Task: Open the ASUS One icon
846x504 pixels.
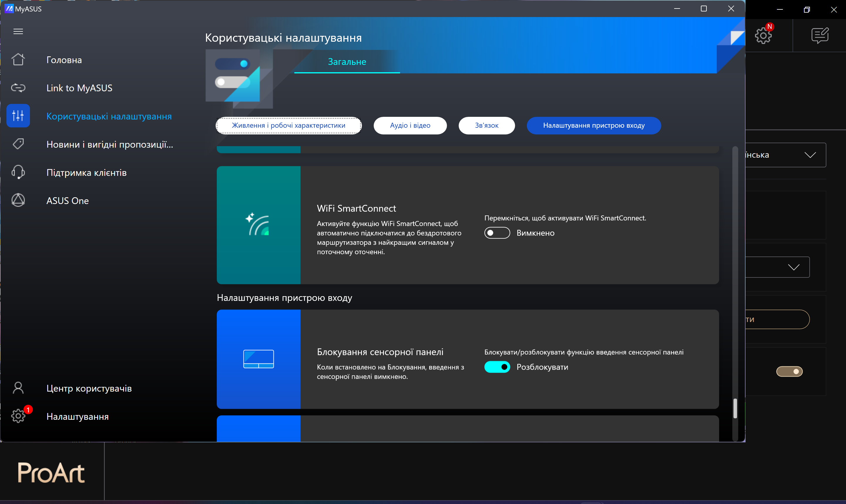Action: (18, 200)
